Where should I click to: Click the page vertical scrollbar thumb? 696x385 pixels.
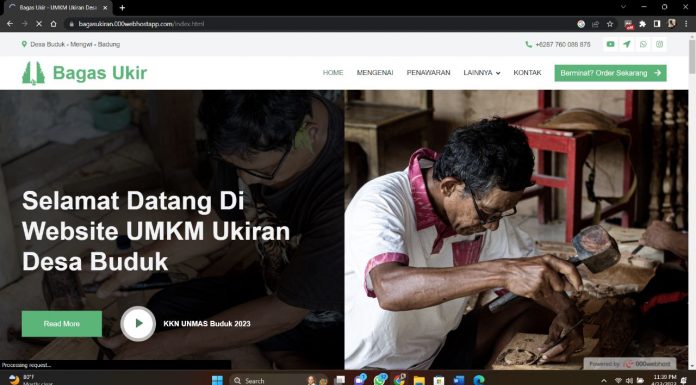[x=692, y=57]
